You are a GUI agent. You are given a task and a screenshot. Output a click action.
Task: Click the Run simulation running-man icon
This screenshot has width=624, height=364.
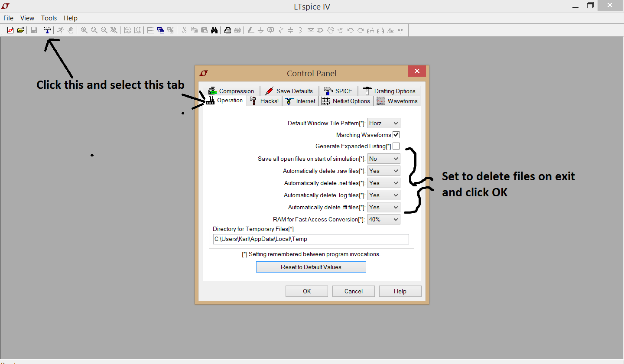(60, 30)
